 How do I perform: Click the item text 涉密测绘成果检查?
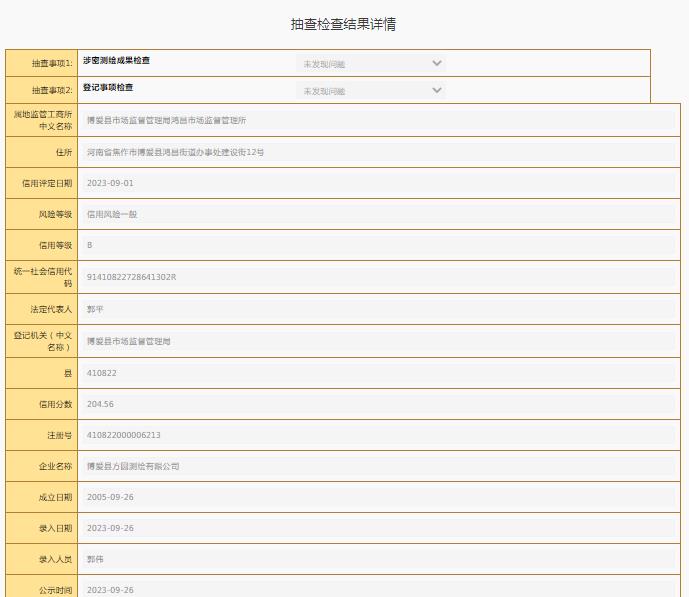click(x=116, y=60)
